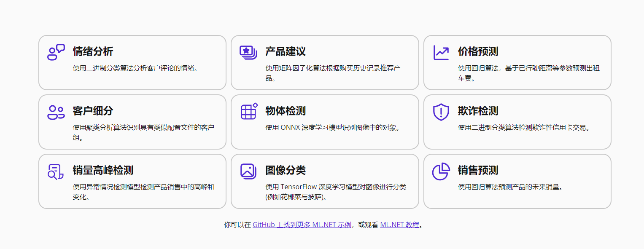Select the 价格预测 card
Viewport: 644px width, 249px height.
[517, 62]
